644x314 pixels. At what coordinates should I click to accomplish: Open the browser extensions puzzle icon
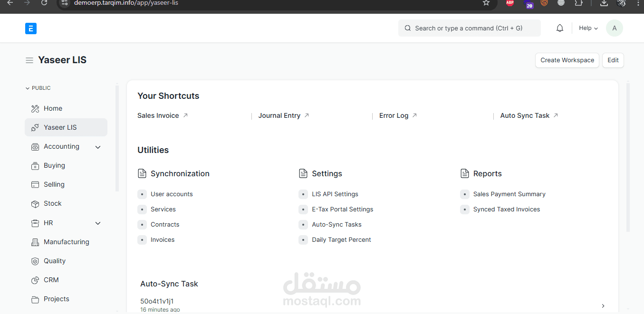pyautogui.click(x=578, y=3)
